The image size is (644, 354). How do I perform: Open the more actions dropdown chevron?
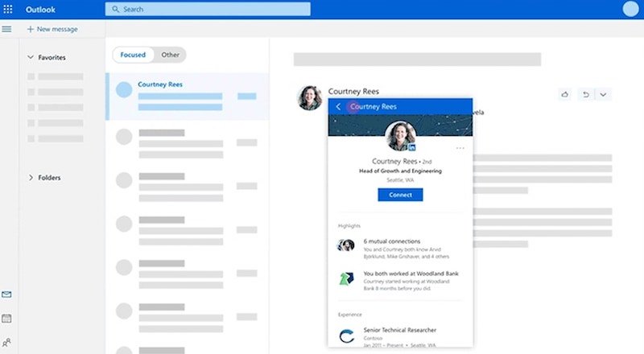coord(602,94)
